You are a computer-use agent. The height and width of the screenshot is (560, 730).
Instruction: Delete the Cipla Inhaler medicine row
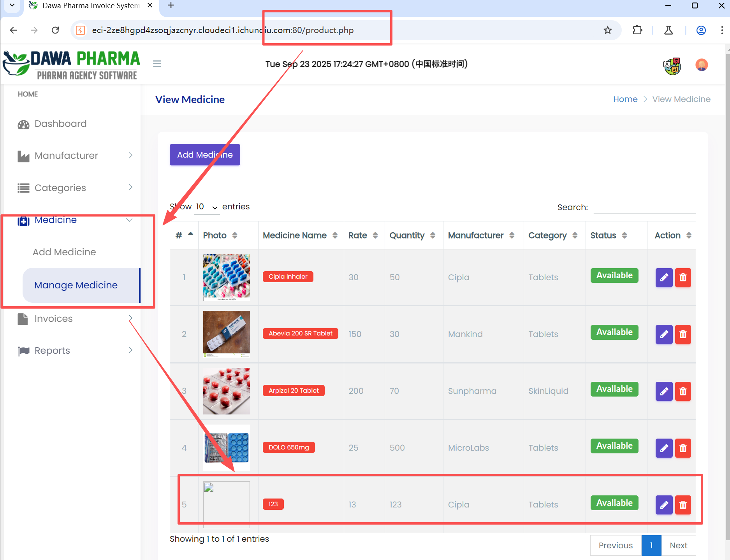point(683,277)
